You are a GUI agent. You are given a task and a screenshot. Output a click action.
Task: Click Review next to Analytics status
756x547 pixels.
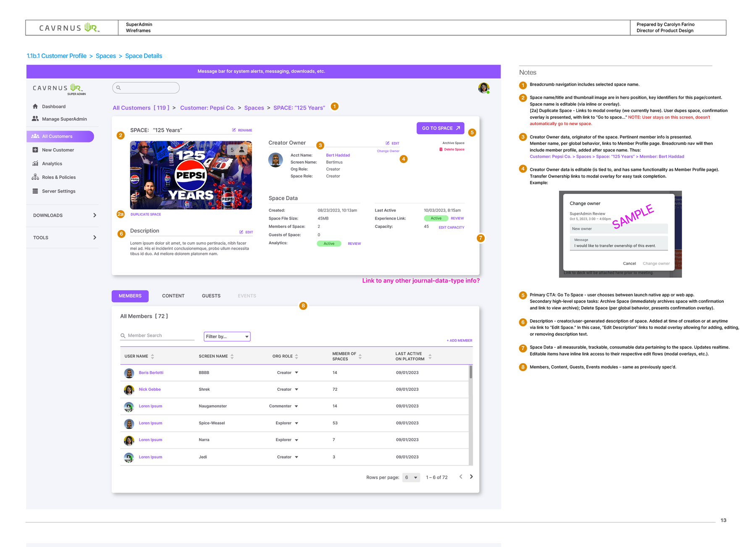click(x=354, y=244)
